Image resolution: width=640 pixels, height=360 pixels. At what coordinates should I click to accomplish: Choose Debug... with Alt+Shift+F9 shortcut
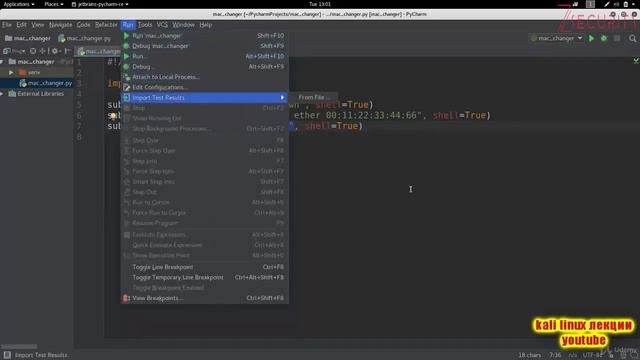[x=204, y=67]
